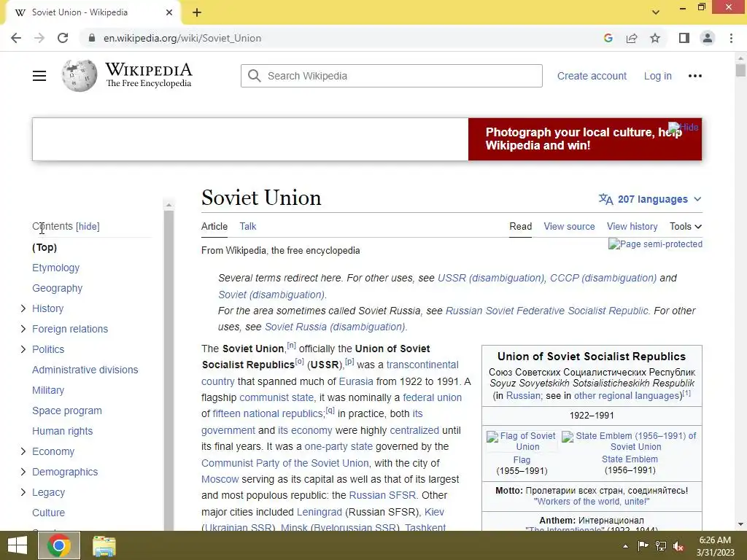Go to Human rights section

63,431
